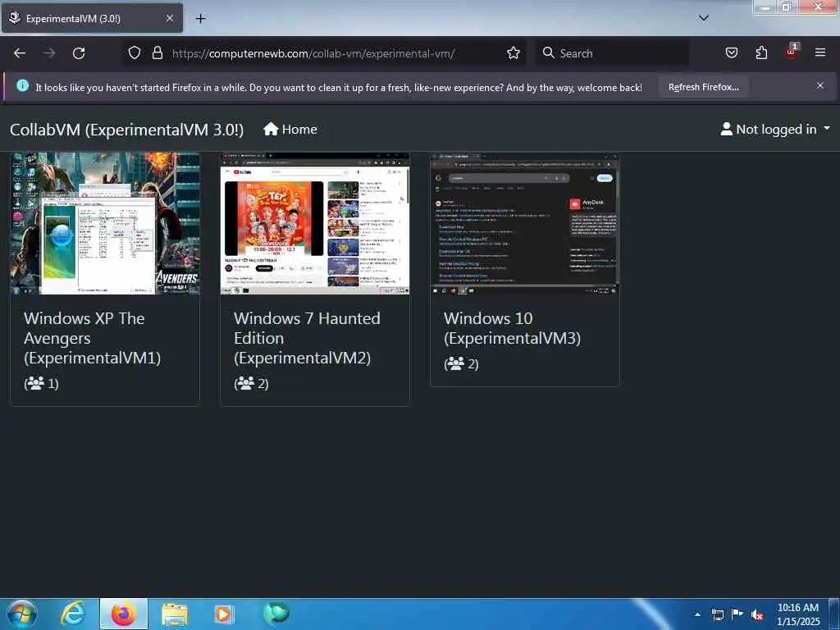Click the green round app icon on the taskbar
Viewport: 840px width, 630px height.
tap(276, 613)
